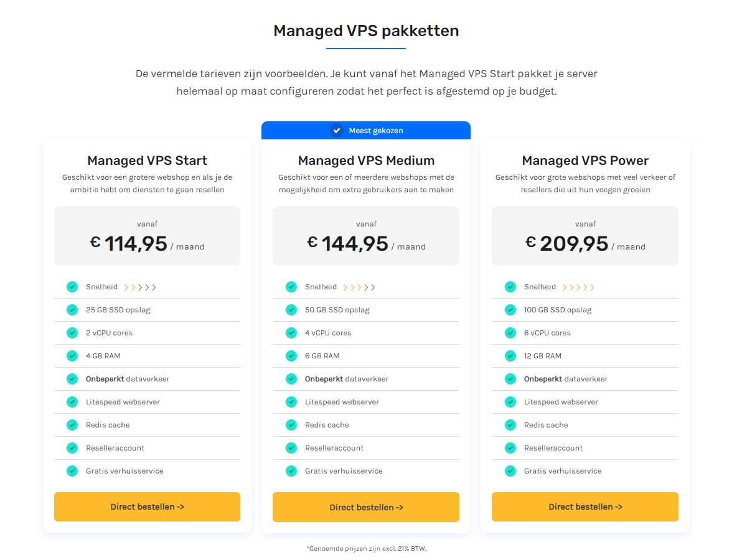
Task: Click Start plan's Reselleraccount check icon
Action: [72, 448]
